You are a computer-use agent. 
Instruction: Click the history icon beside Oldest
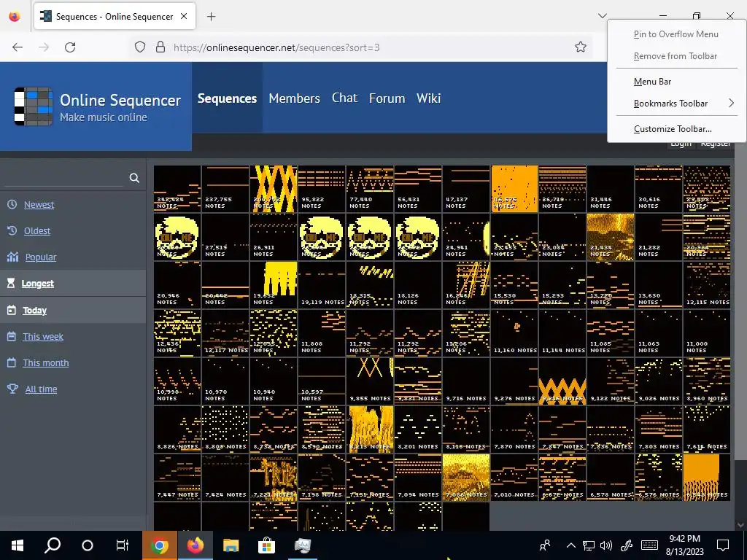12,230
